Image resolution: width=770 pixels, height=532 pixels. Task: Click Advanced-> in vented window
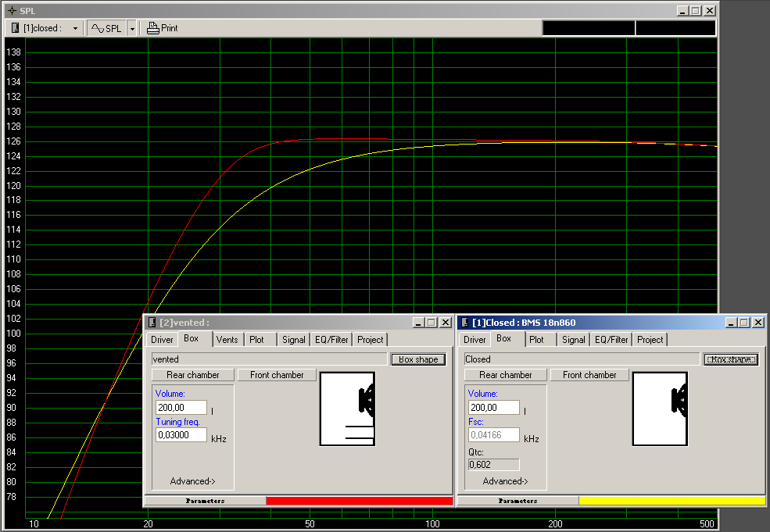(x=192, y=481)
